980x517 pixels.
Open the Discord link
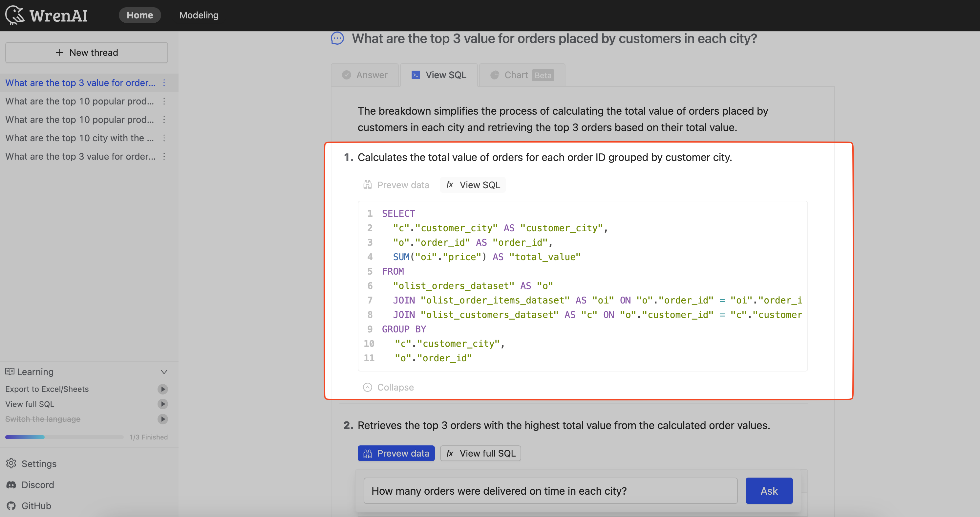pyautogui.click(x=31, y=484)
